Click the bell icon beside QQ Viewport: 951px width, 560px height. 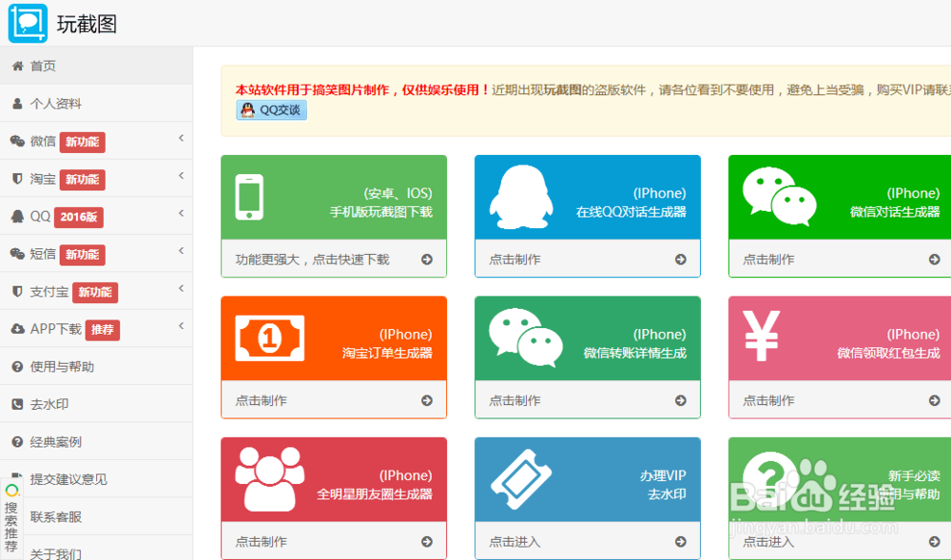click(17, 217)
